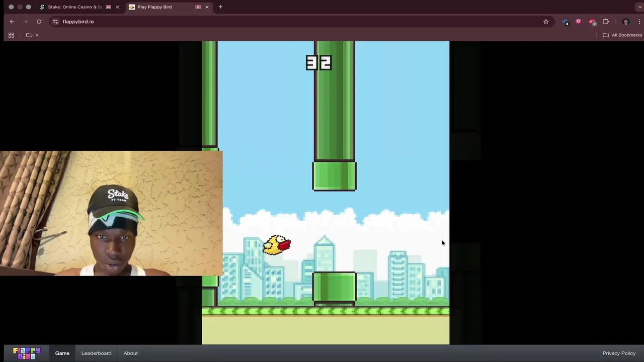Open site information icon in address bar
Viewport: 644px width, 362px height.
[x=55, y=22]
